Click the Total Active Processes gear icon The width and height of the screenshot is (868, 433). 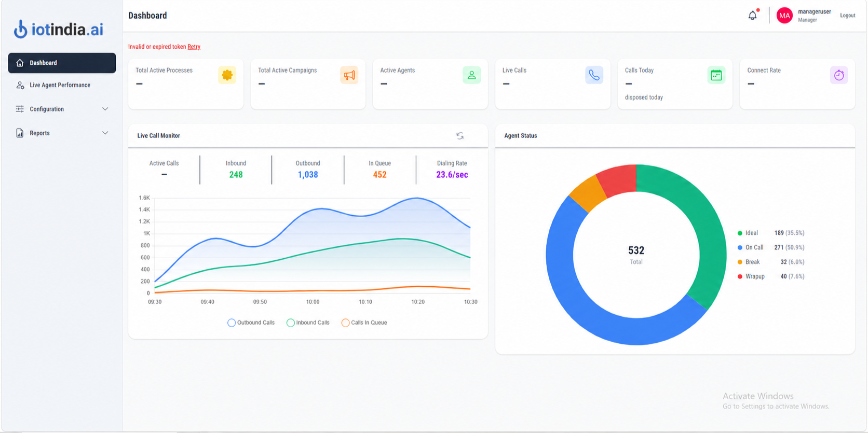pos(227,75)
